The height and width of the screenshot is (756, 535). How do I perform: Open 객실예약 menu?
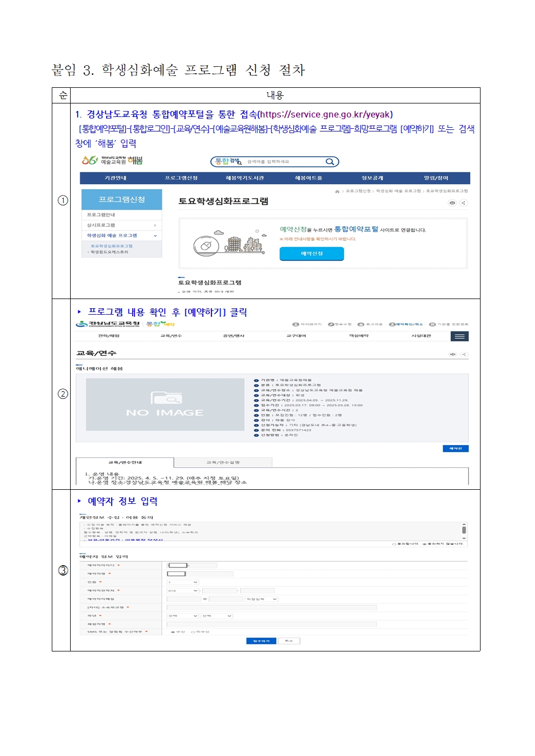[359, 336]
